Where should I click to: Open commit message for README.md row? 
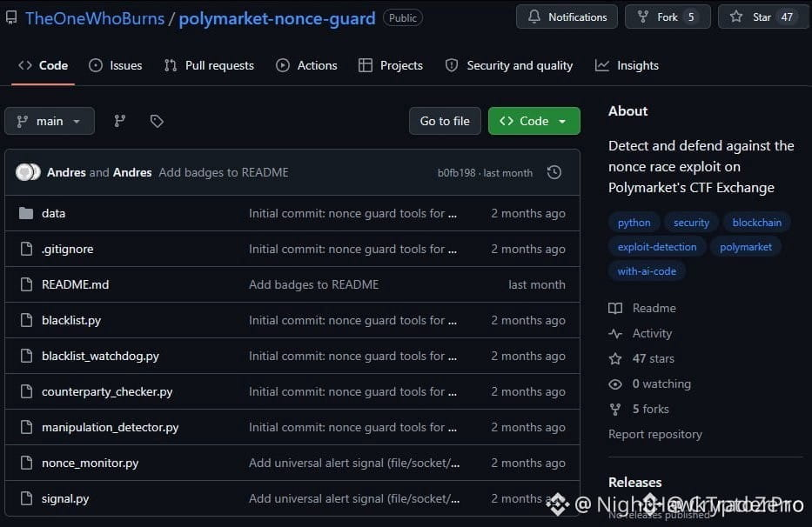click(314, 284)
